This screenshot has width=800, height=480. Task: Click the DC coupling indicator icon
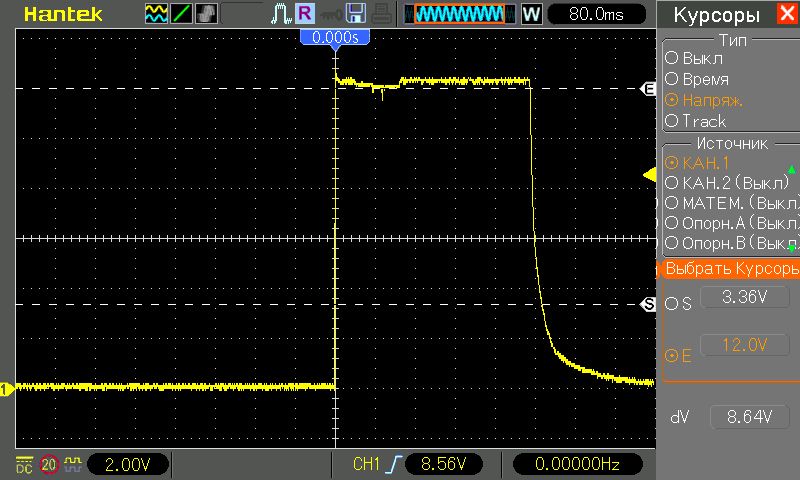pyautogui.click(x=23, y=464)
